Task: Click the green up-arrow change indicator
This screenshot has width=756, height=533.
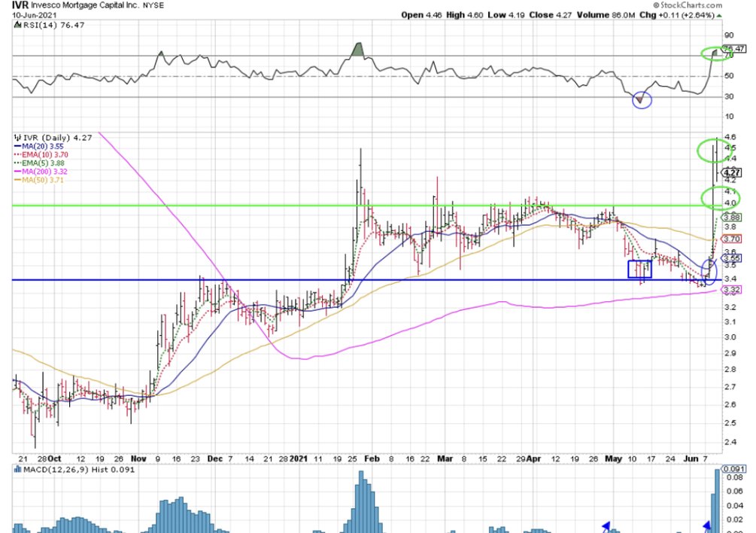Action: (x=719, y=16)
